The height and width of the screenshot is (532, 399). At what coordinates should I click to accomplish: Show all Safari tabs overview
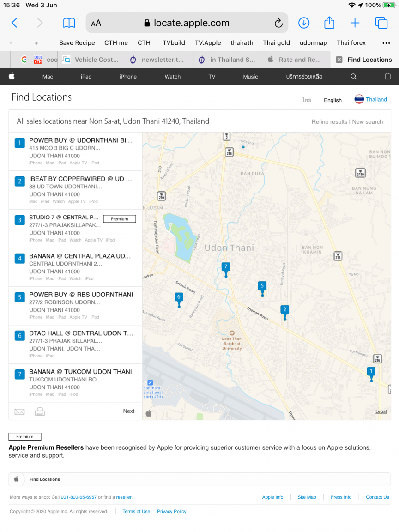tap(381, 23)
